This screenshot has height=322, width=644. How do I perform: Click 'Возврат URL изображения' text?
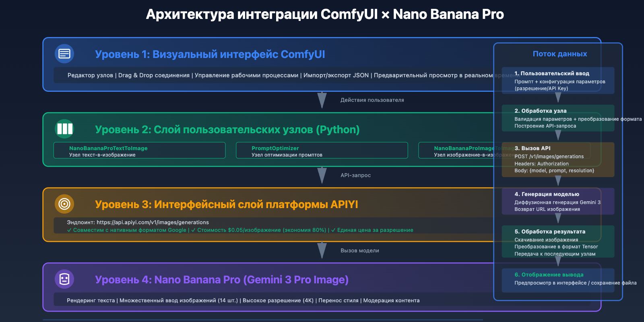tap(547, 209)
